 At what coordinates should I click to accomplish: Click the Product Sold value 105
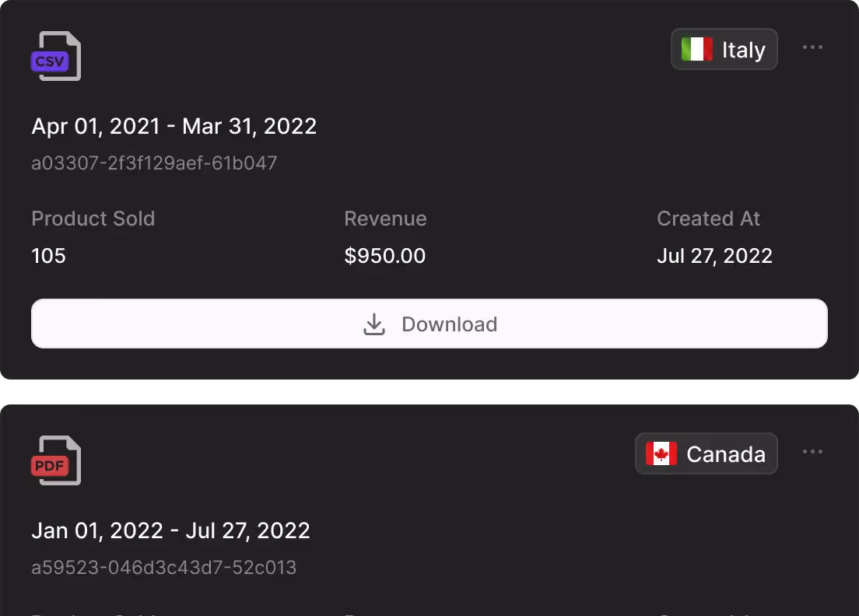pyautogui.click(x=49, y=256)
